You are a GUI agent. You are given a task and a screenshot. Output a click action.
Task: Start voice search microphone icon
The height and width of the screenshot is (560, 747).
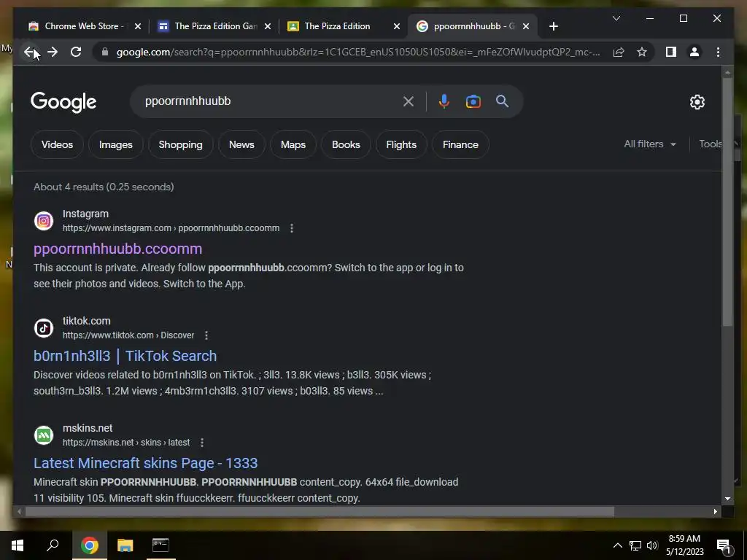pos(444,101)
